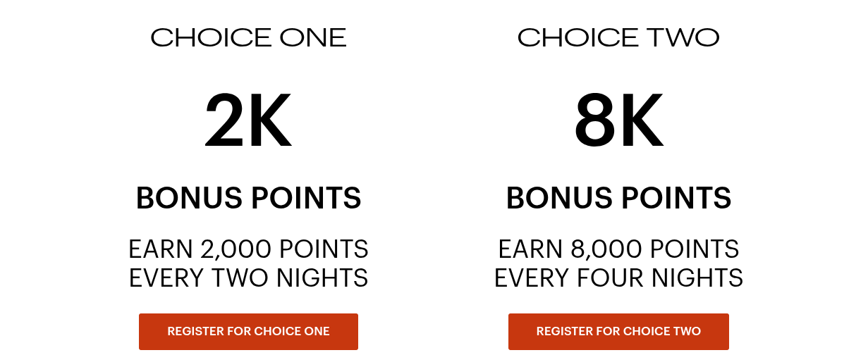Click the Every Four Nights line
Viewport: 868px width, 355px height.
(x=618, y=278)
